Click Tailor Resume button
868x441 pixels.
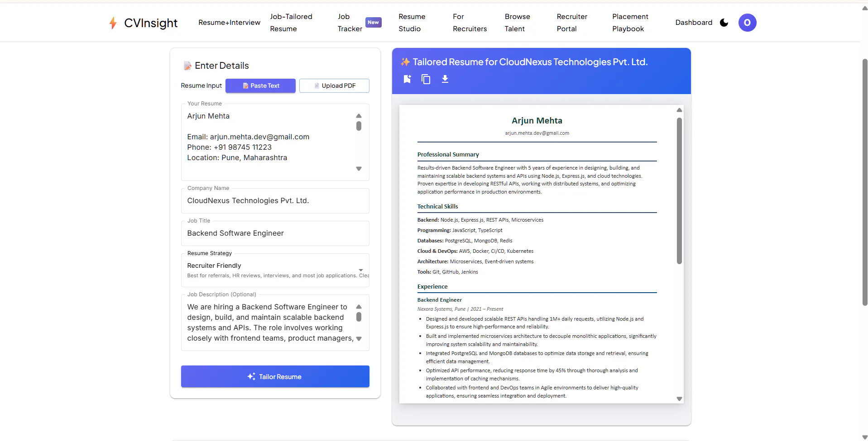[275, 376]
